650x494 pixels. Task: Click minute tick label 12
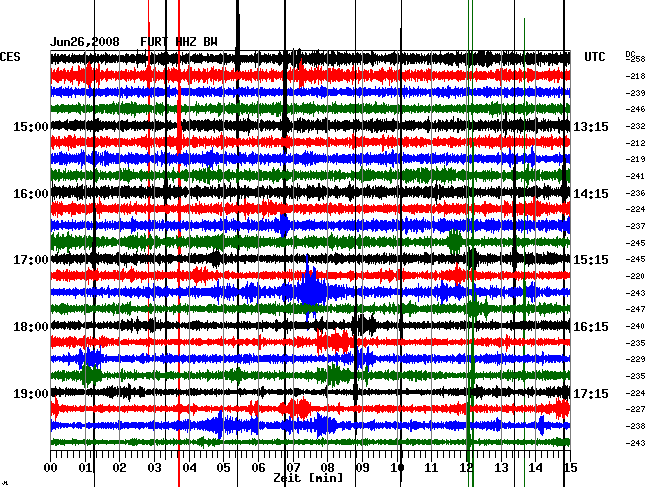pos(466,468)
